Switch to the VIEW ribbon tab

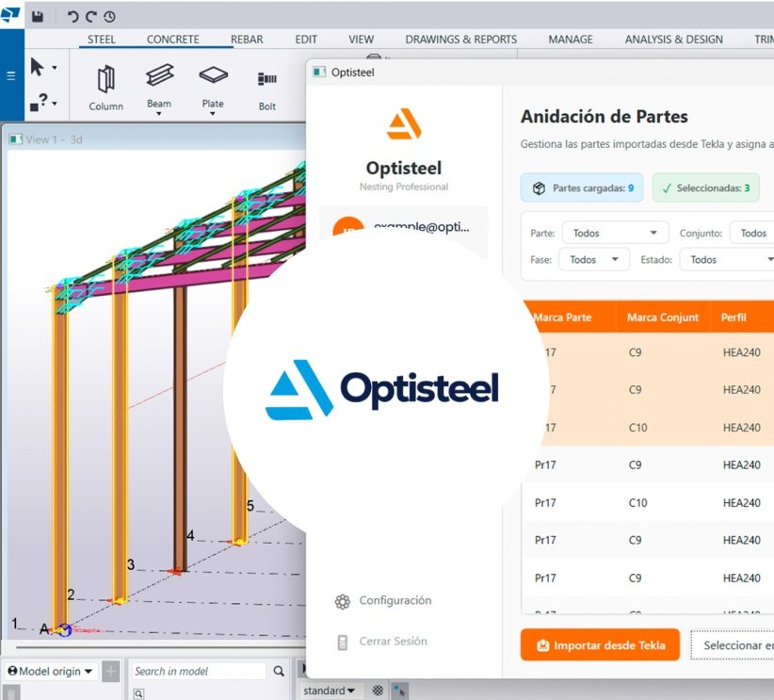pyautogui.click(x=361, y=40)
